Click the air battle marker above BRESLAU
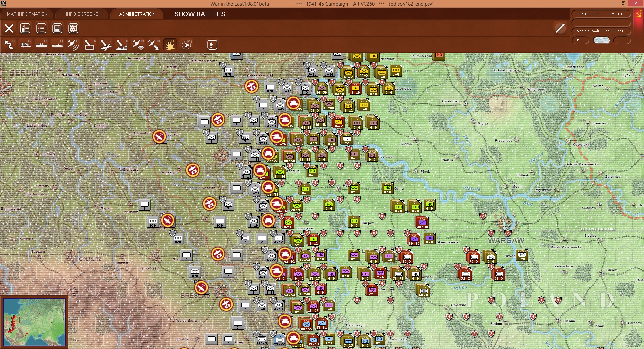Screen dimensions: 644x349 201,288
